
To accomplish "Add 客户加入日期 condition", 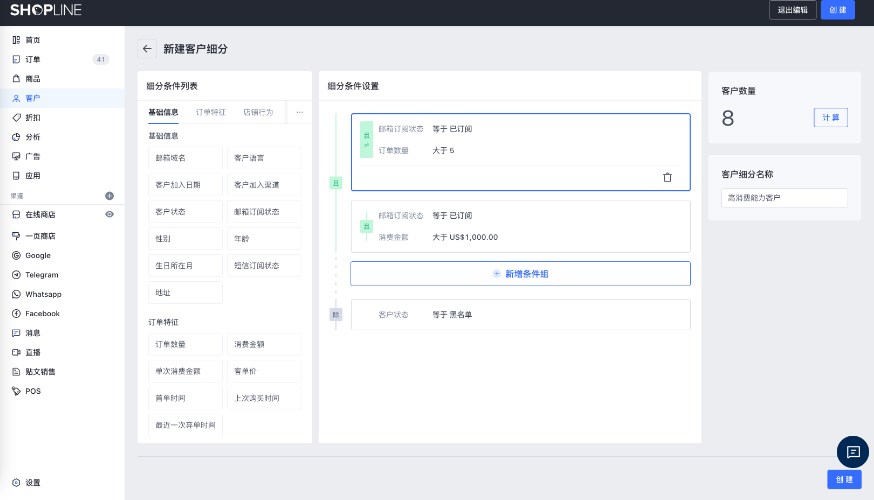I will coord(186,185).
